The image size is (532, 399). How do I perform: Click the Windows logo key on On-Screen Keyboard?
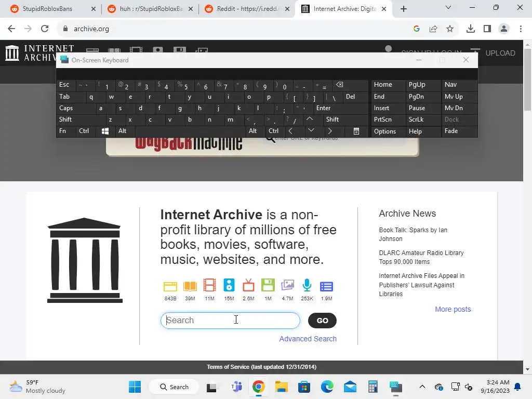(x=105, y=131)
